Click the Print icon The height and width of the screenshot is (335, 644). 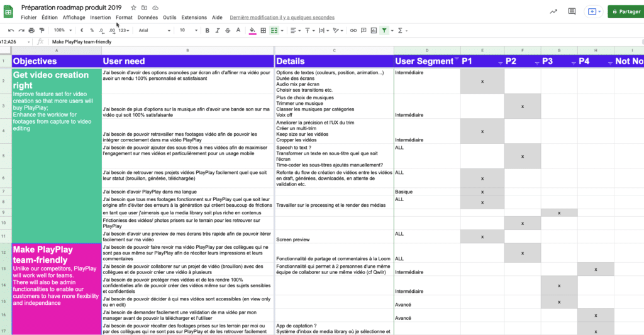[31, 30]
